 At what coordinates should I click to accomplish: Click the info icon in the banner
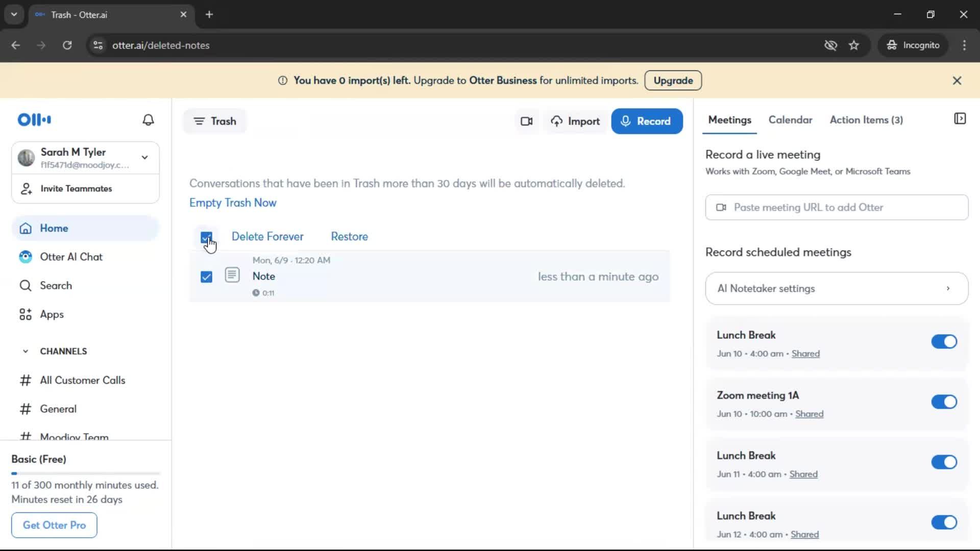(282, 81)
